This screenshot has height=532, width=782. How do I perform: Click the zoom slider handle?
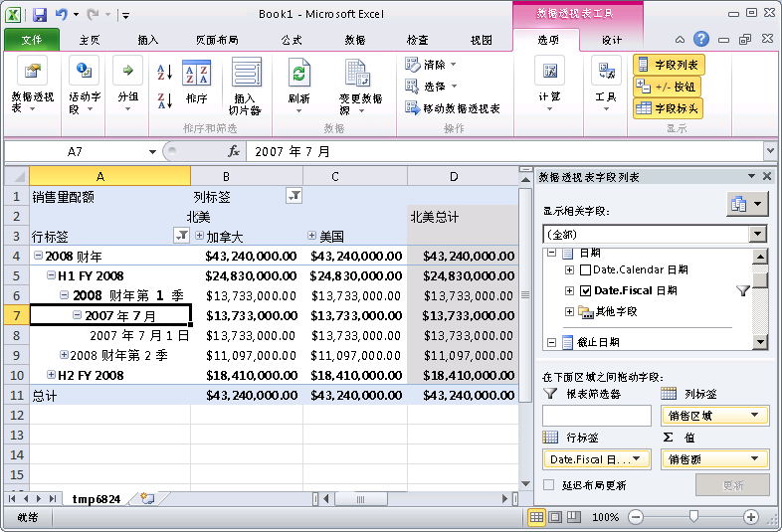[x=693, y=516]
